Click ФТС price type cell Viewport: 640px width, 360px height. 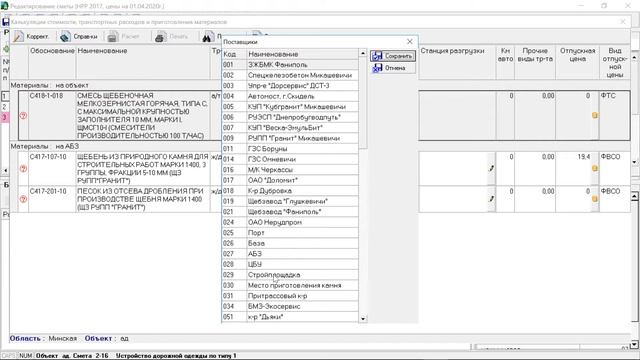(615, 116)
